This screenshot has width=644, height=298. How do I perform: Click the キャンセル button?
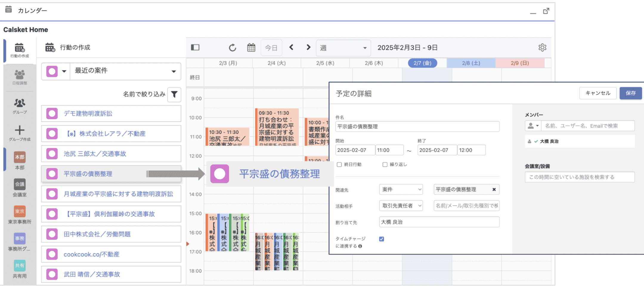point(597,93)
